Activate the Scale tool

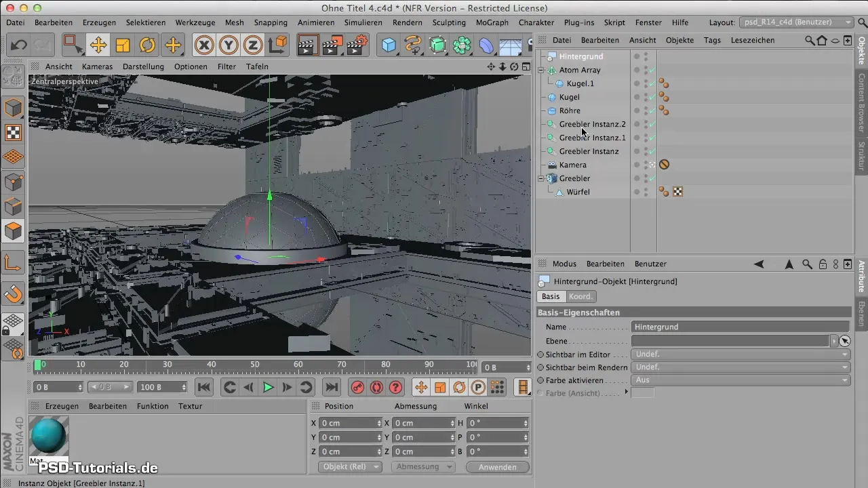pyautogui.click(x=123, y=45)
